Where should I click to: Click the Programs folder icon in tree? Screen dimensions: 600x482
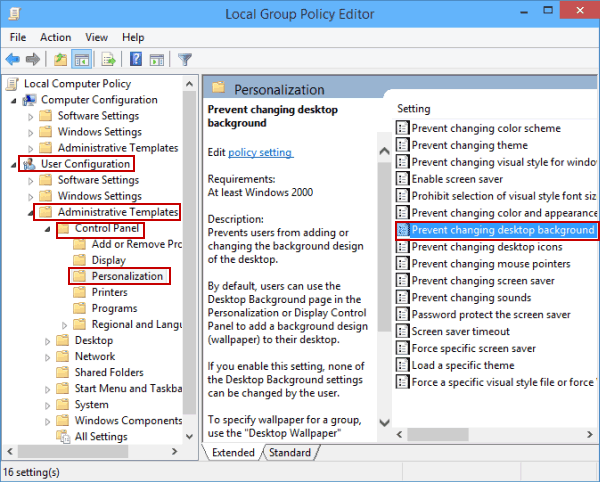(x=79, y=308)
